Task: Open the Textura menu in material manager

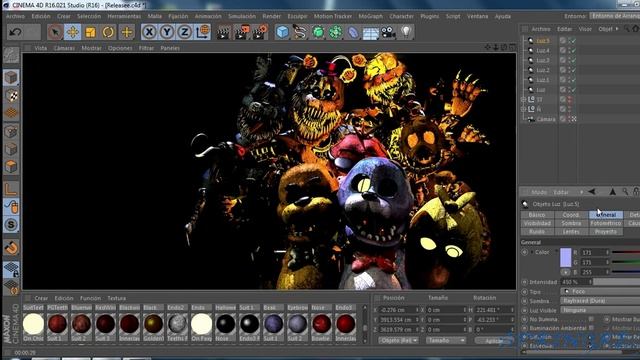Action: [x=116, y=298]
